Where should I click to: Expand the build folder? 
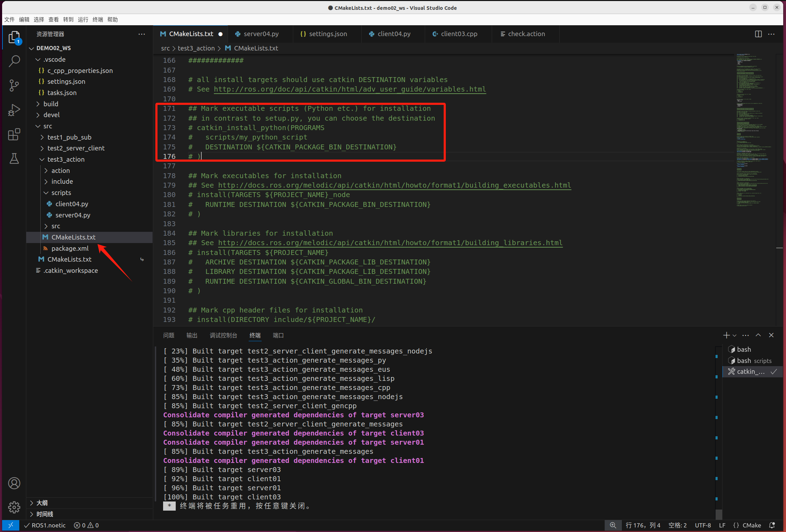pyautogui.click(x=51, y=104)
